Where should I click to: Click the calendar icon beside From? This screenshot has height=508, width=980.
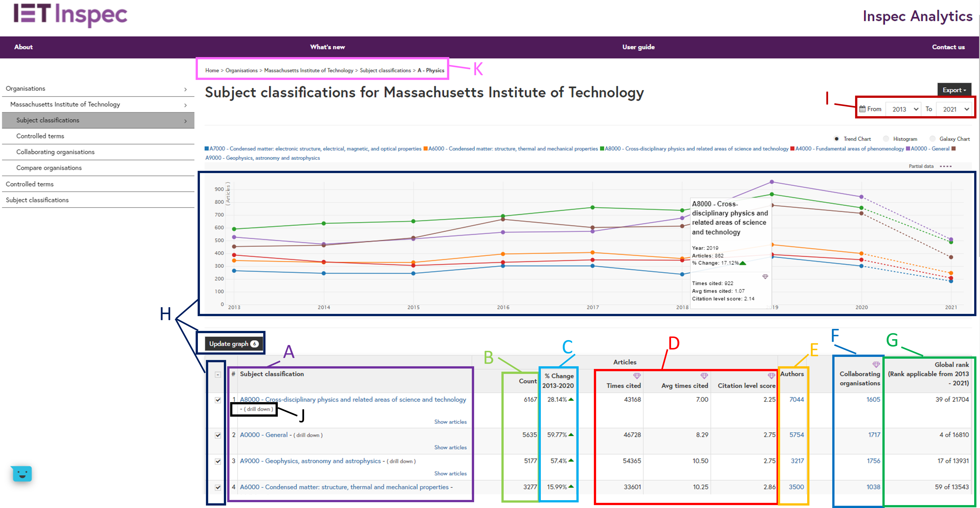tap(862, 109)
